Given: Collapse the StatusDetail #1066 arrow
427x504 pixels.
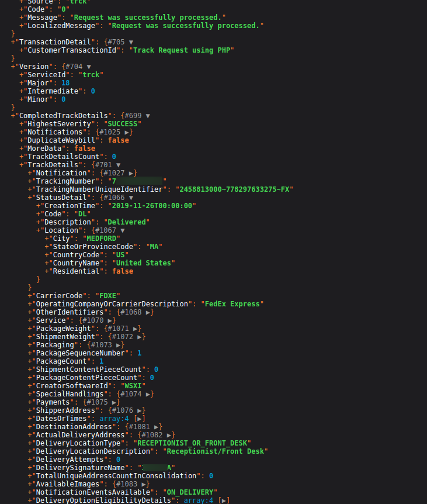Looking at the screenshot, I should (x=131, y=198).
